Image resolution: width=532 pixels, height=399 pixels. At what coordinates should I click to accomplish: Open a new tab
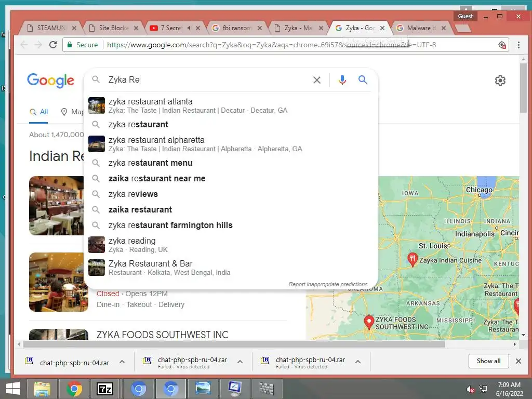point(463,28)
